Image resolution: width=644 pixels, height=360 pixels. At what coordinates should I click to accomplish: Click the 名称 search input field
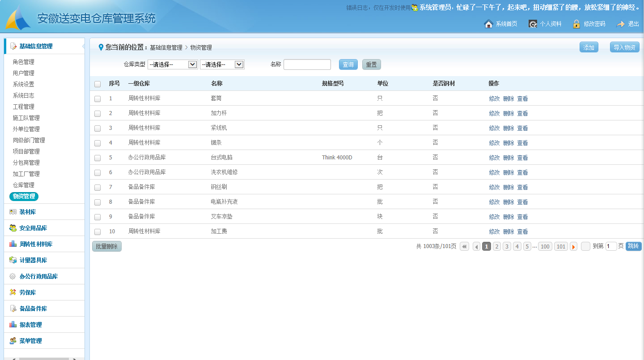point(307,64)
